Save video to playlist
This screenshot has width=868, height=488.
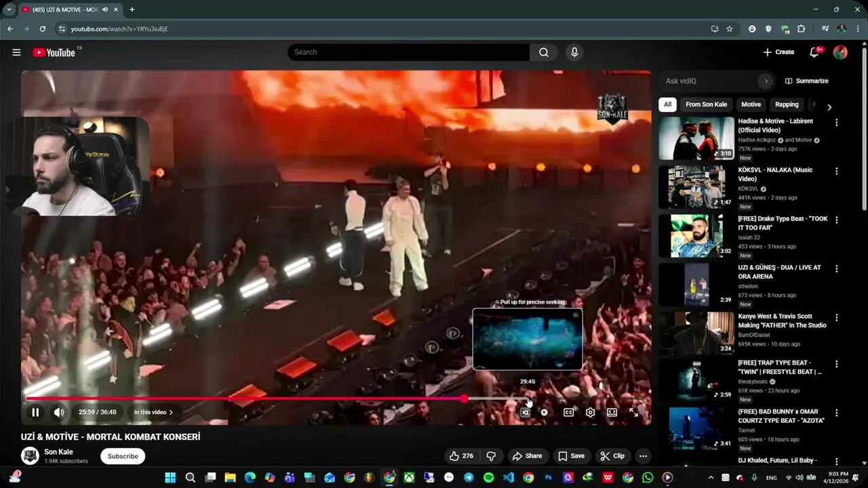point(571,456)
